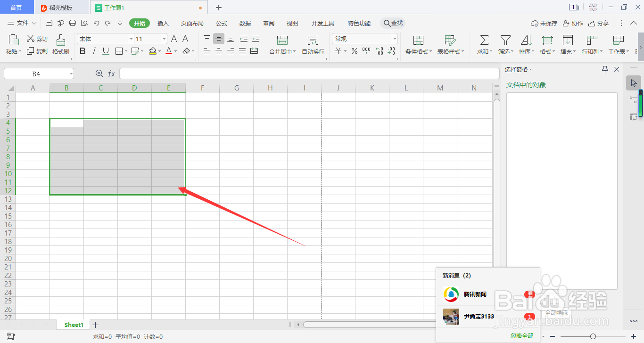This screenshot has height=343, width=644.
Task: Click the 未保存 unsaved status button
Action: tap(544, 23)
